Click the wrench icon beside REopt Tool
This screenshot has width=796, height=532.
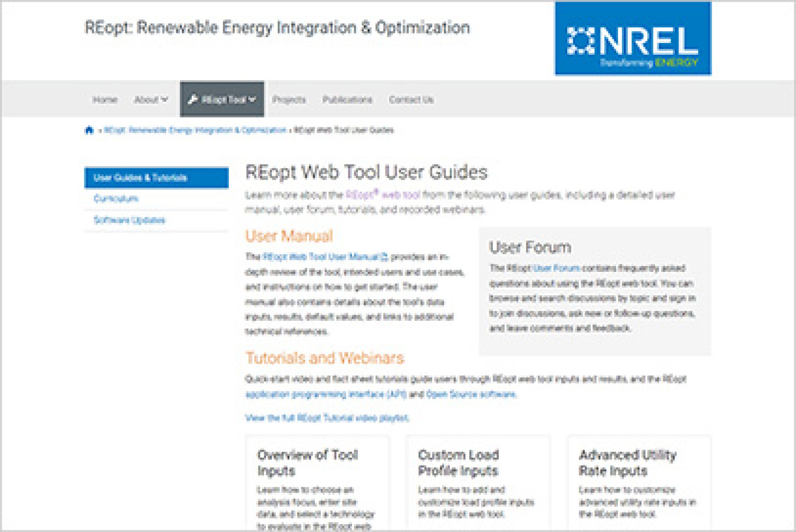click(x=192, y=100)
